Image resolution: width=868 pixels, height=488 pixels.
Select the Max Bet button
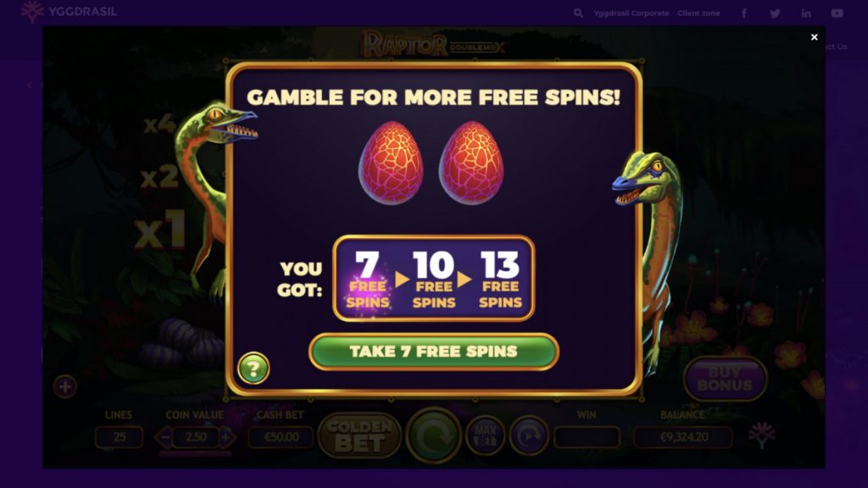pyautogui.click(x=485, y=436)
